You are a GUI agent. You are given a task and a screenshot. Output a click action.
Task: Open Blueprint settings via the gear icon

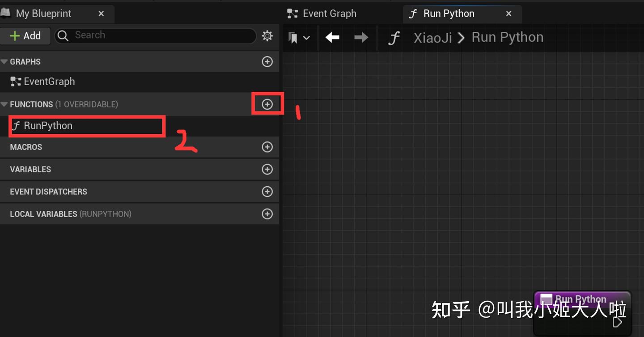(267, 36)
